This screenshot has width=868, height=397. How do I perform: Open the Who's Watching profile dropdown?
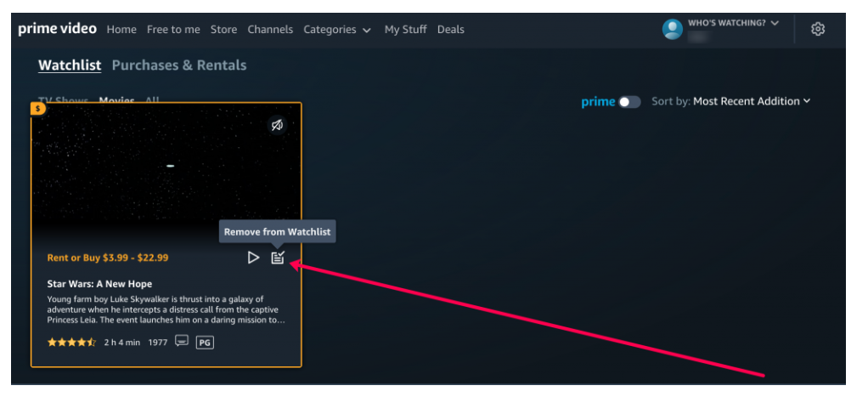click(734, 23)
